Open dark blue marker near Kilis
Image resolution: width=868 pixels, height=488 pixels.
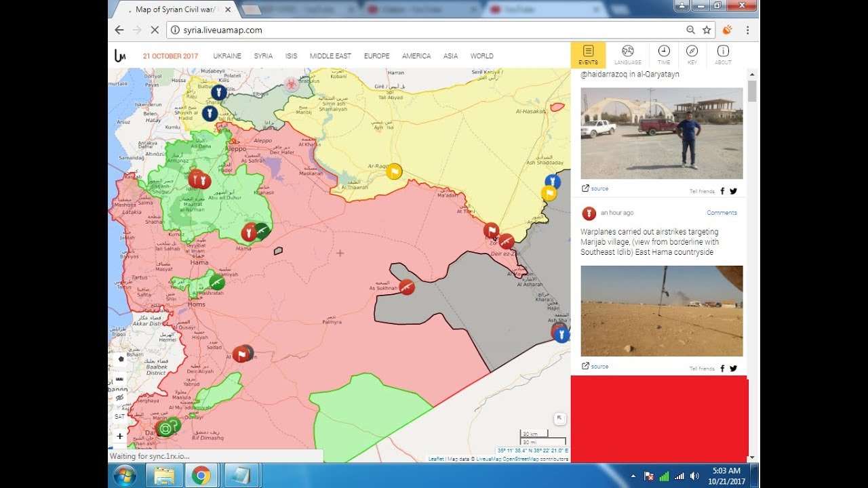pos(218,92)
